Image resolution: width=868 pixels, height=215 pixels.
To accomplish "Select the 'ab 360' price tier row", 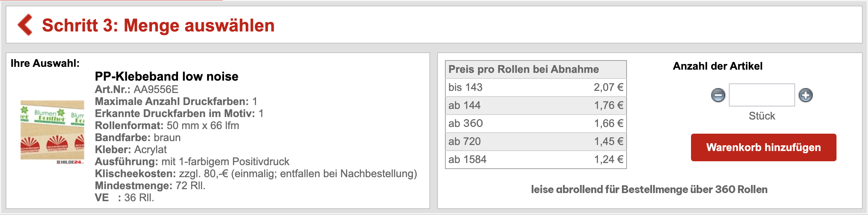I will 536,123.
